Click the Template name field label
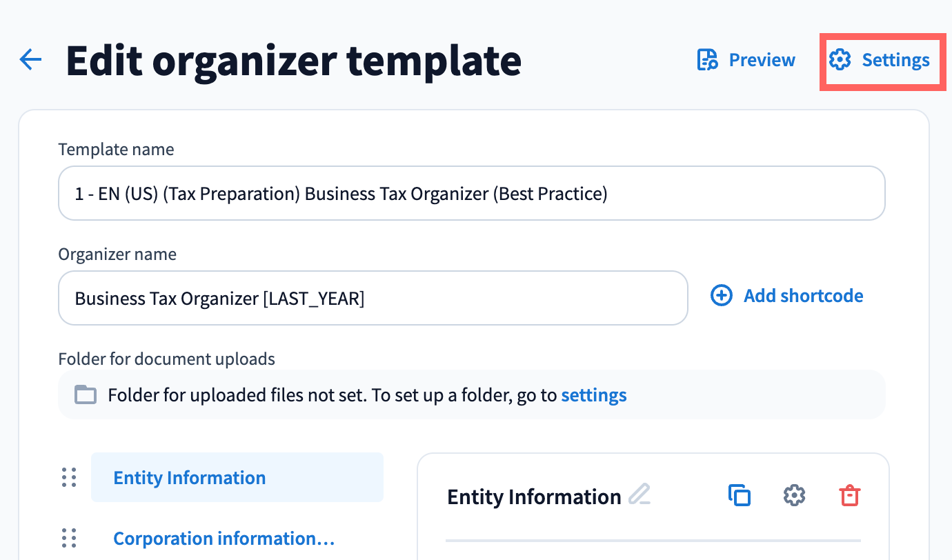952x560 pixels. click(116, 149)
